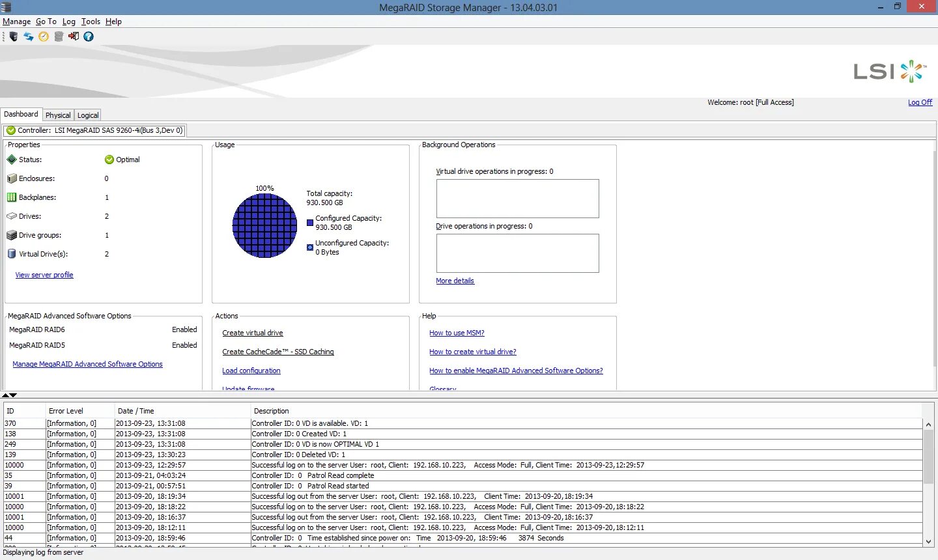Click Configured Capacity blue legend swatch
Viewport: 938px width, 560px height.
click(310, 223)
